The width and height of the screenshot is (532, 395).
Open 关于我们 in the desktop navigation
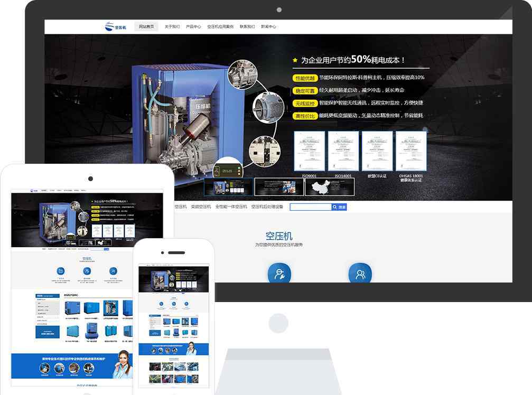[172, 26]
